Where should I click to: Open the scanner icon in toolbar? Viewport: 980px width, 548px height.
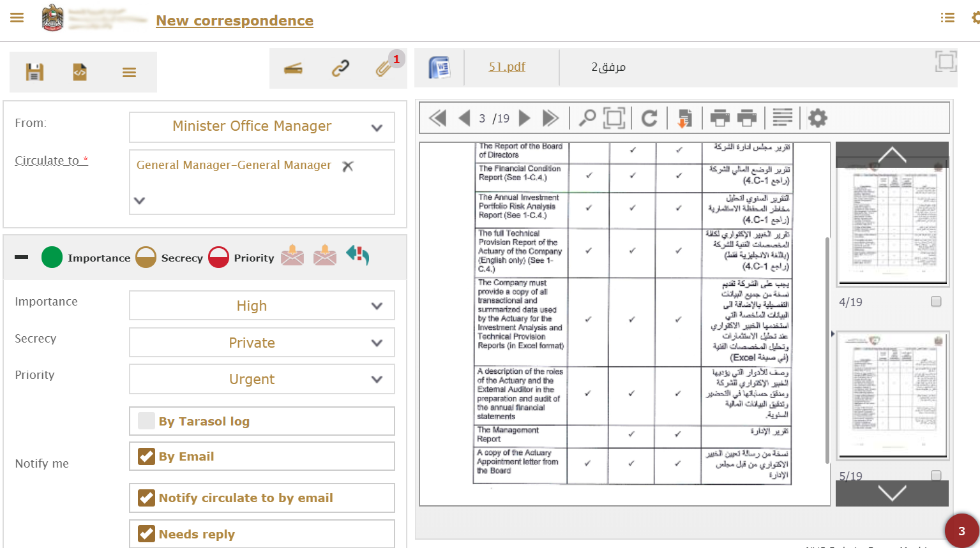point(293,69)
